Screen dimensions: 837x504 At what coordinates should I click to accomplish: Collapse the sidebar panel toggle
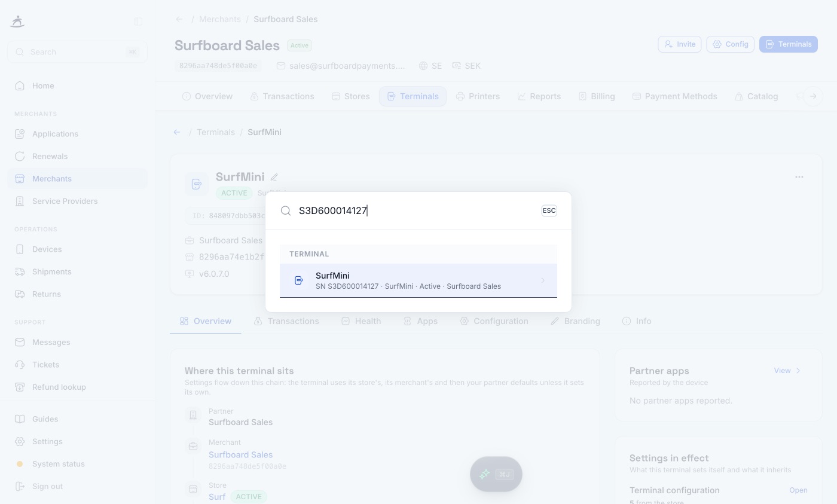pos(138,22)
